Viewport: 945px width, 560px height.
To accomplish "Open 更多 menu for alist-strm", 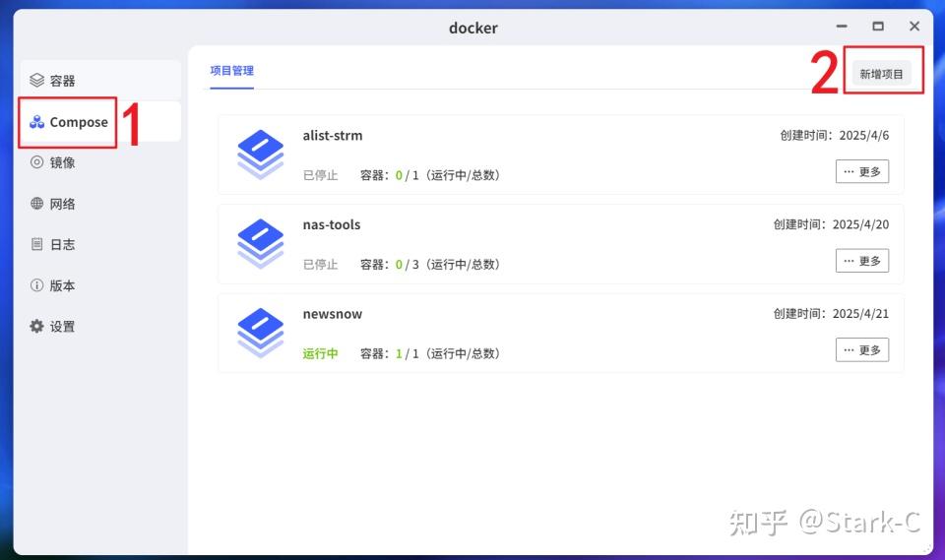I will click(862, 171).
